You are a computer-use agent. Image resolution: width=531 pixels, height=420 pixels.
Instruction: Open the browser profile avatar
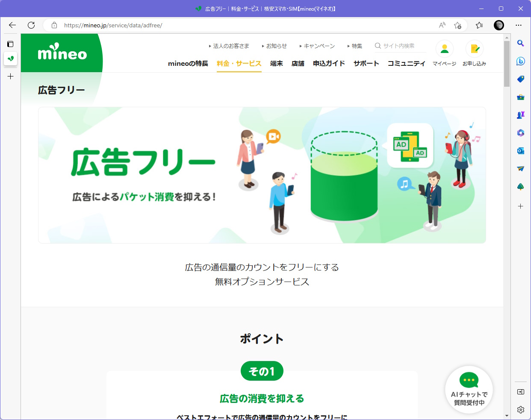click(x=499, y=25)
